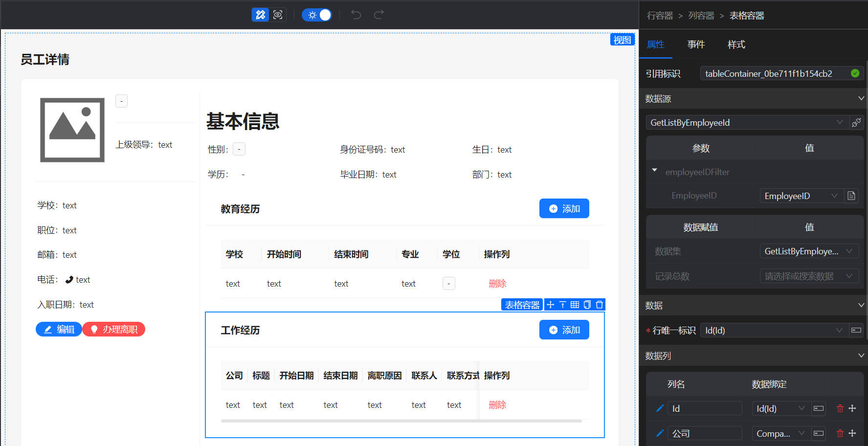Open the EmployeeID parameter value dropdown
Viewport: 868px width, 446px height.
pyautogui.click(x=802, y=196)
